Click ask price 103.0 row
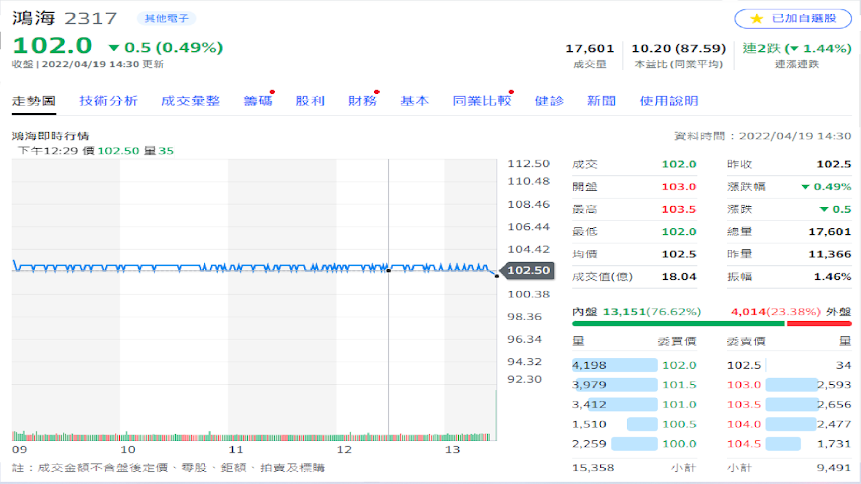861x484 pixels. click(789, 385)
